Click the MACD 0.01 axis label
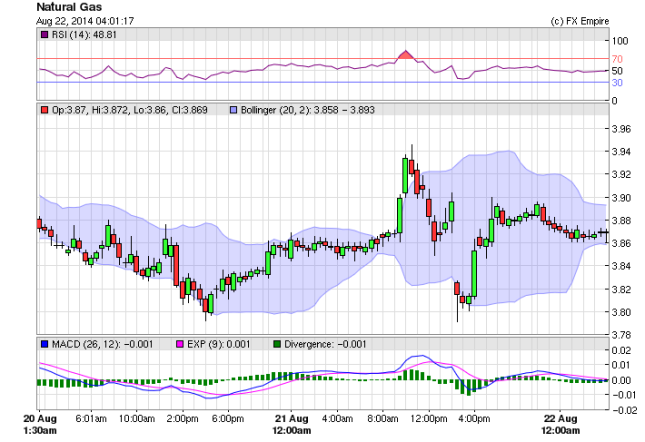The height and width of the screenshot is (442, 645). click(621, 365)
